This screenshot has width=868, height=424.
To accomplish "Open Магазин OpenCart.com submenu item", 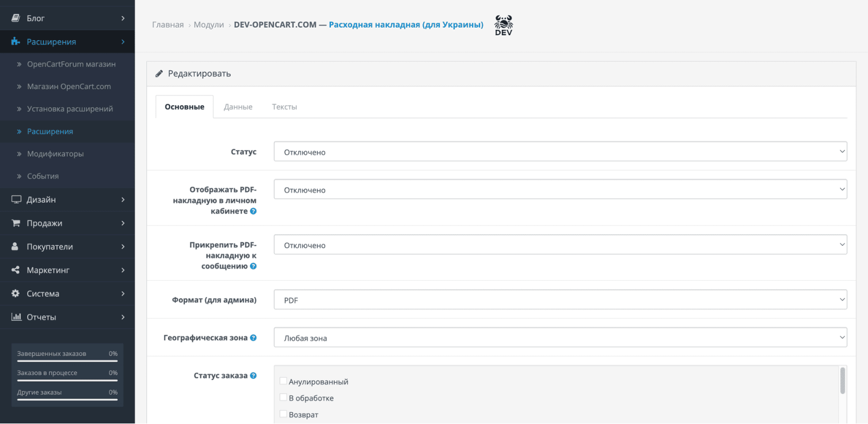I will click(67, 86).
